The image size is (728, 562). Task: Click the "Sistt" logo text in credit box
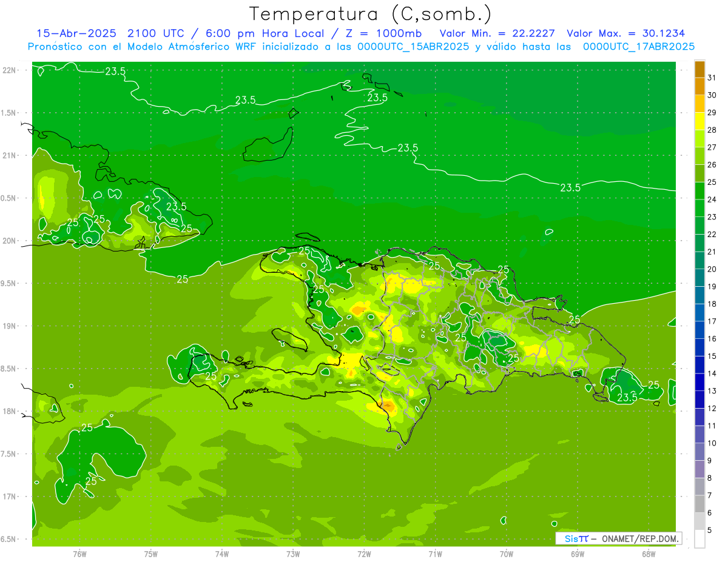[576, 538]
